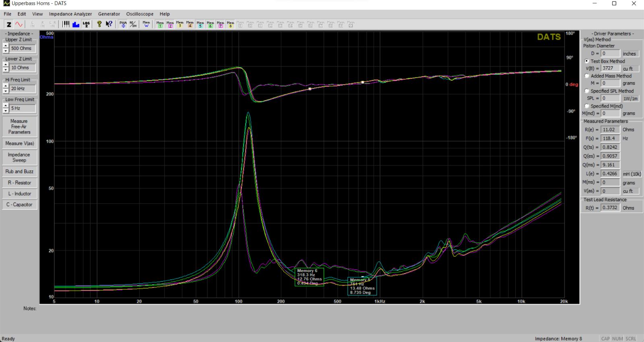Click the C - Capacitor button

pyautogui.click(x=19, y=204)
